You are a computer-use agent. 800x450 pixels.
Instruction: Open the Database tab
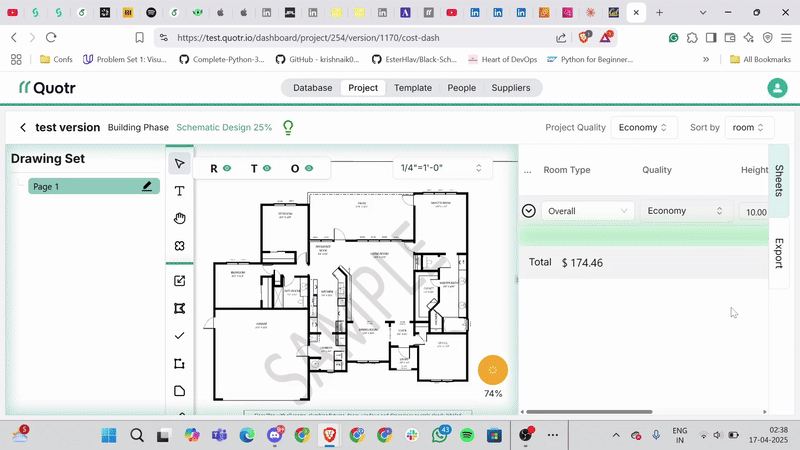point(312,88)
